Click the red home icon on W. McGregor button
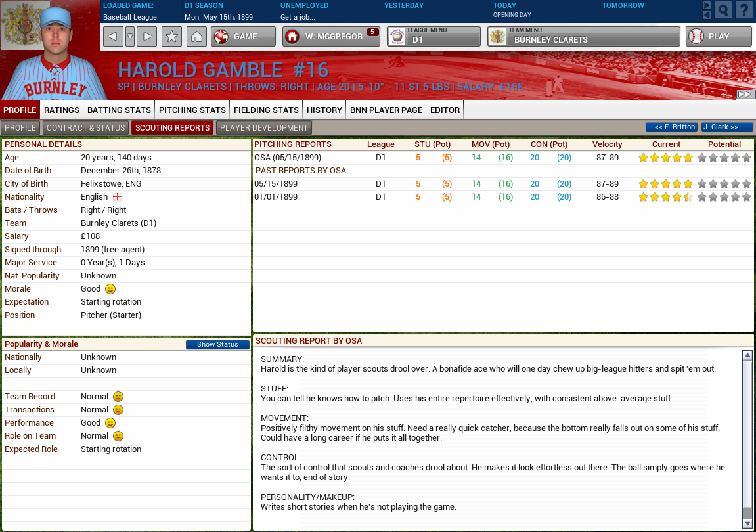Screen dimensions: 756x532 pos(294,36)
